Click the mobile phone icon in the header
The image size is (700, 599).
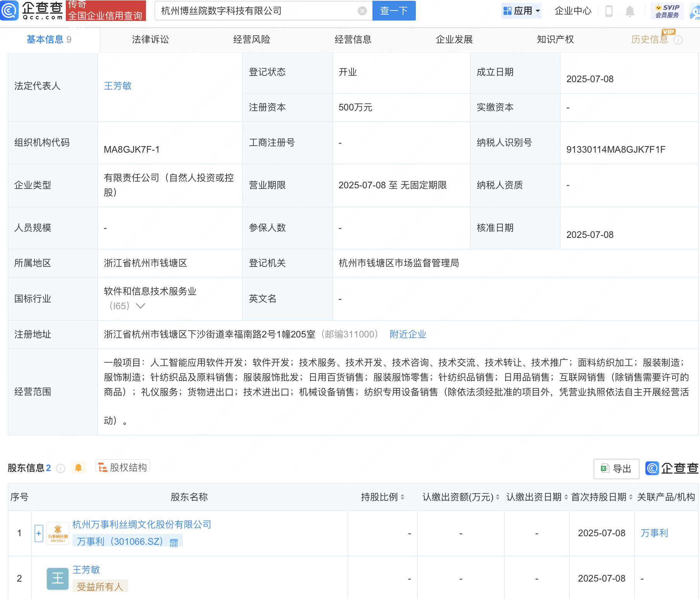click(609, 11)
